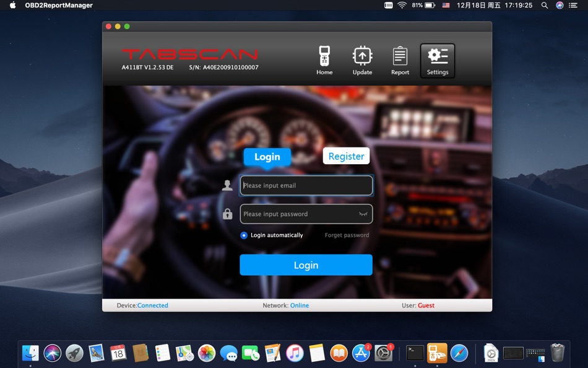Click the email input field
This screenshot has height=368, width=588.
coord(306,185)
